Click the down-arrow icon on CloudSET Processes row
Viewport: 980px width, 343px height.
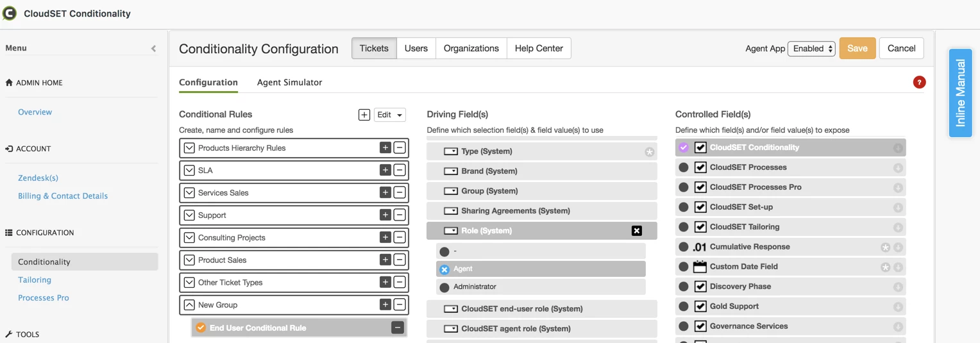coord(898,168)
